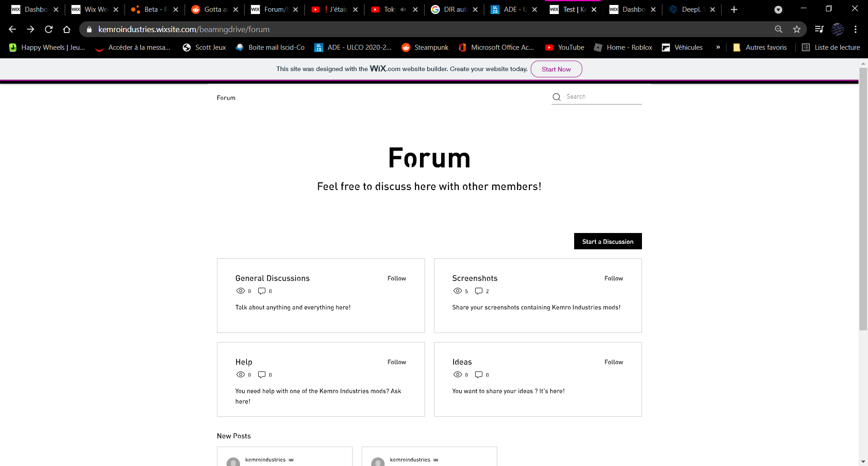This screenshot has height=466, width=868.
Task: Click the views eye icon under Screenshots
Action: tap(458, 291)
